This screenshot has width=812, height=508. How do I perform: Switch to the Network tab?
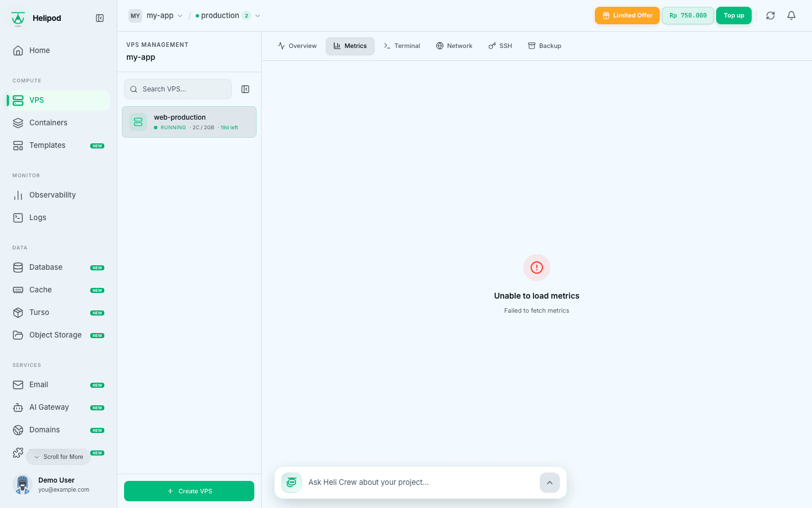(x=454, y=46)
